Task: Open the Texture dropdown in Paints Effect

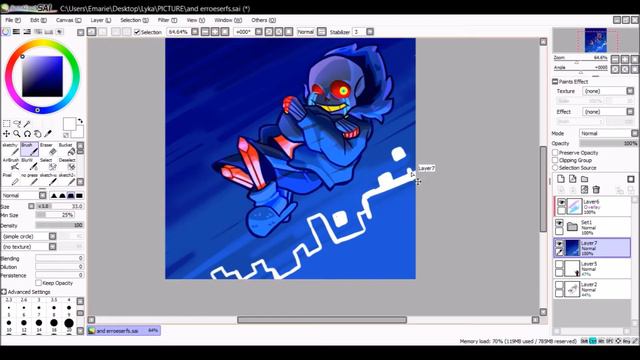Action: (x=630, y=91)
